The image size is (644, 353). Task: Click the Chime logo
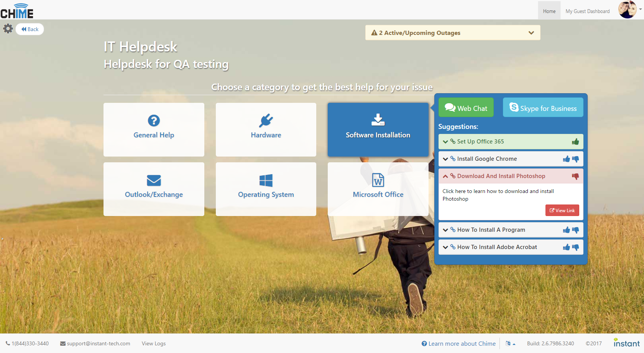pyautogui.click(x=17, y=11)
